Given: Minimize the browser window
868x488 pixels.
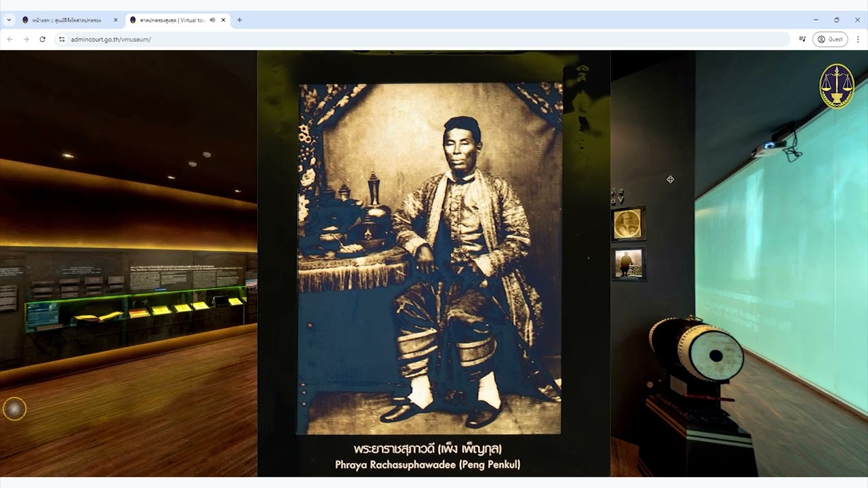Looking at the screenshot, I should coord(816,20).
